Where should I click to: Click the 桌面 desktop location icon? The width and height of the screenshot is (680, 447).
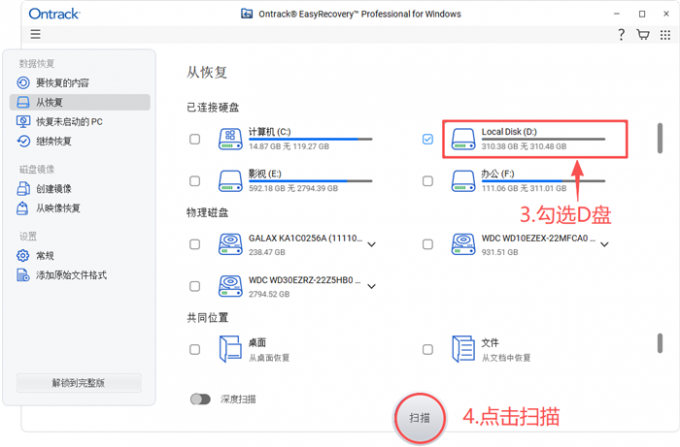tap(230, 349)
